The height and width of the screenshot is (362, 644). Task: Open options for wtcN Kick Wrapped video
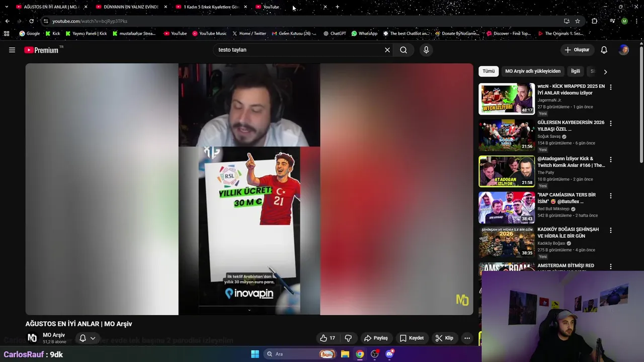click(611, 87)
